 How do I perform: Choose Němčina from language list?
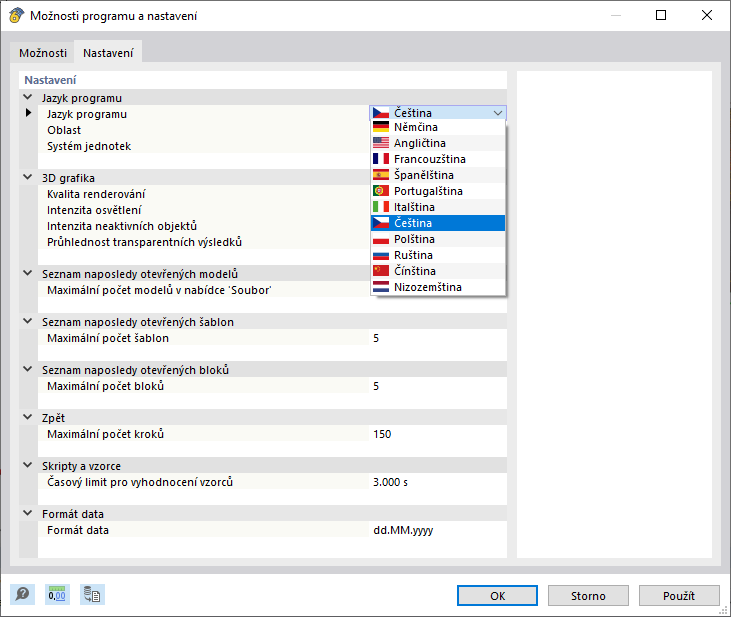[x=438, y=127]
